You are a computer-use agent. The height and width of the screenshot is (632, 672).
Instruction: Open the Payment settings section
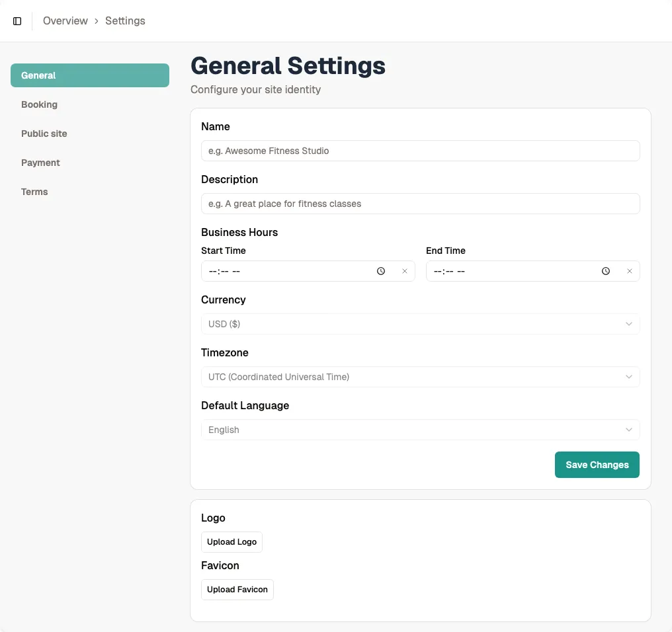90,163
